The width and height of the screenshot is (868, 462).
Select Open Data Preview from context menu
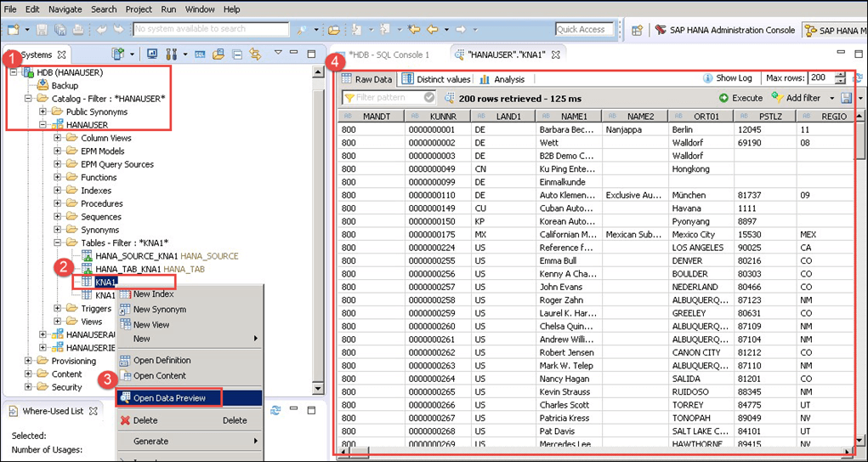point(169,397)
